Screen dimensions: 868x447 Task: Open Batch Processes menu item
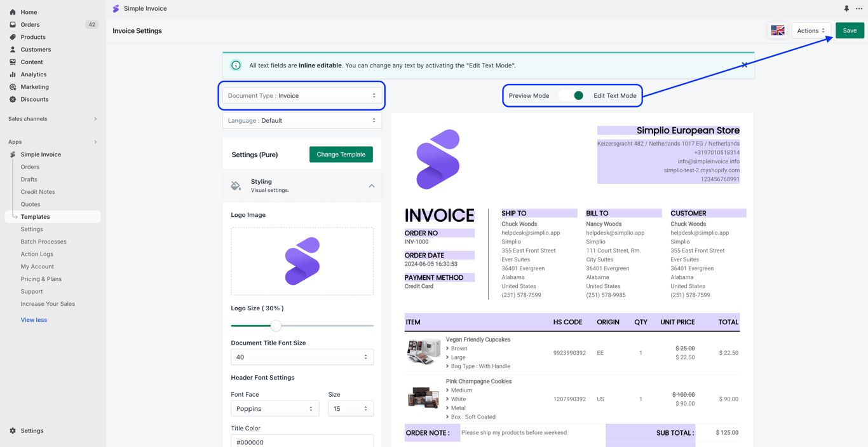43,242
